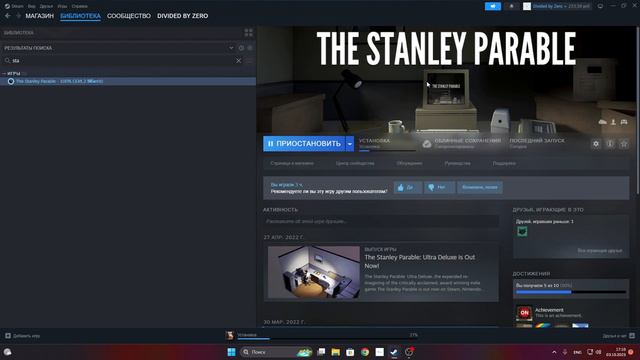Click the recent clock filter icon
This screenshot has width=640, height=360.
tap(241, 48)
